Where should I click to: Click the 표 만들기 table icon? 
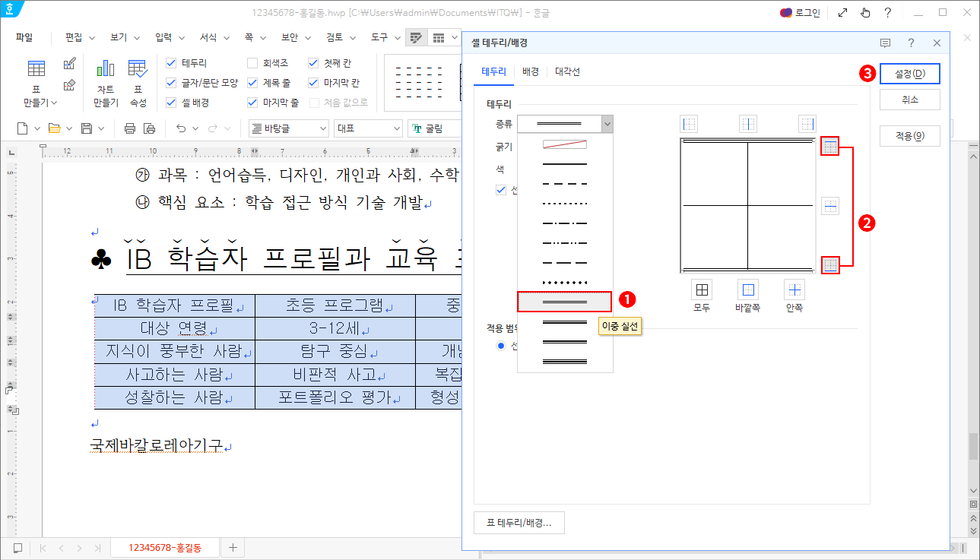36,69
